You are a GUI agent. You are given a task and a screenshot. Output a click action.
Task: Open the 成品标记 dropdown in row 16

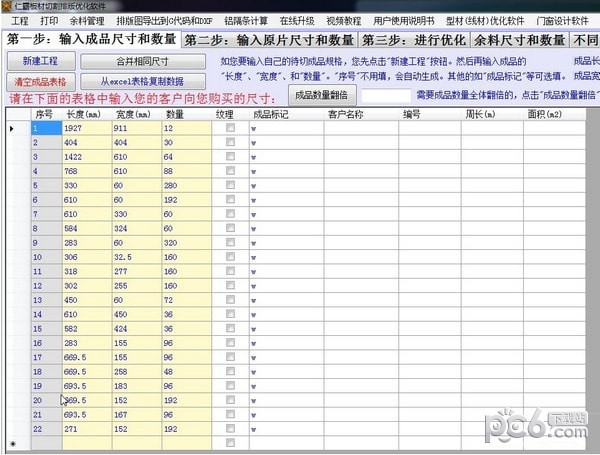pos(254,342)
